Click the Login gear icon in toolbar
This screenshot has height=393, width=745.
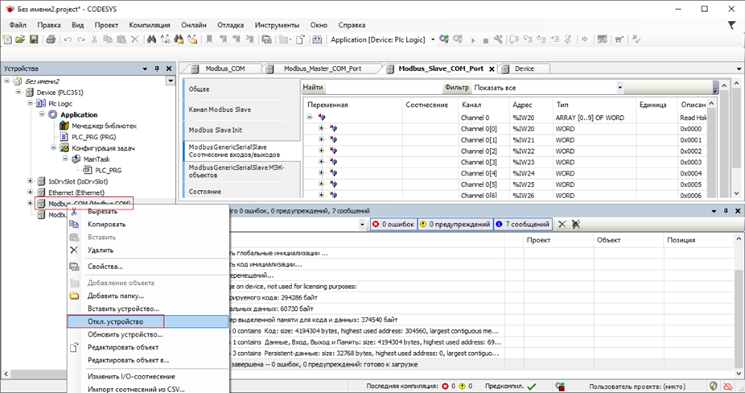444,39
